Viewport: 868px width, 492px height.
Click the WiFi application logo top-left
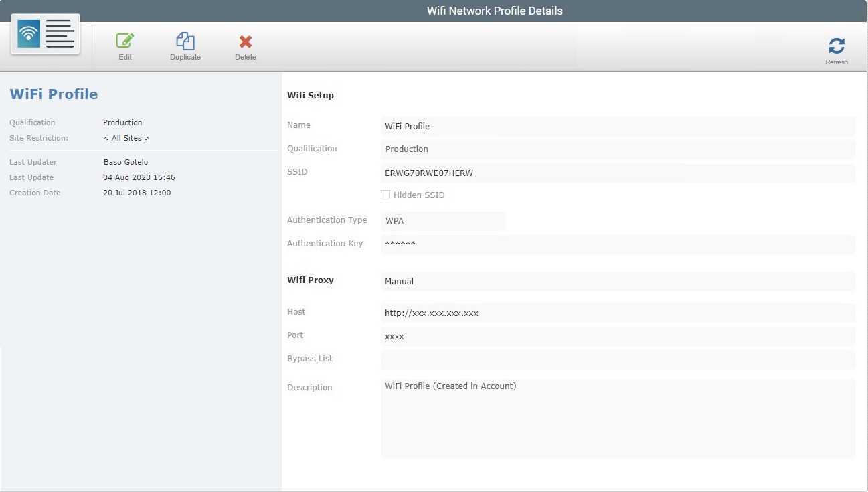[x=44, y=33]
